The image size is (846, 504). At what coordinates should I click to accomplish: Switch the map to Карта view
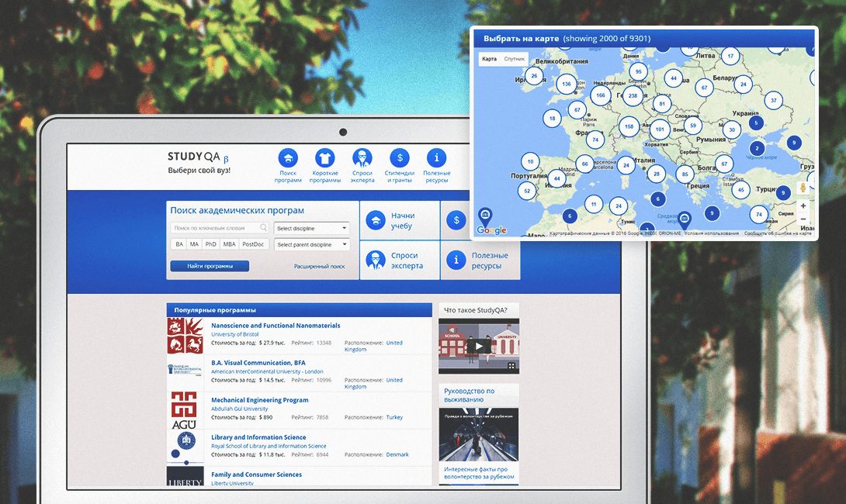(490, 59)
